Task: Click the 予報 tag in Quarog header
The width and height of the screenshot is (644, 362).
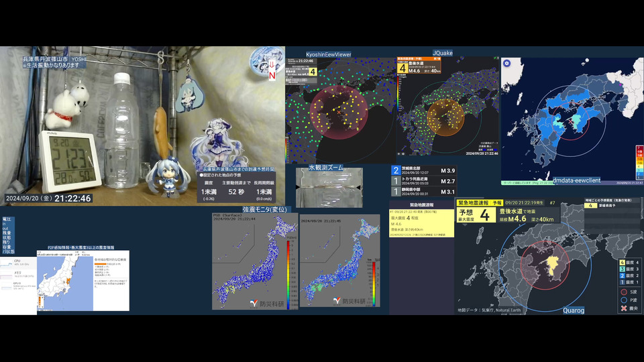Action: coord(497,202)
